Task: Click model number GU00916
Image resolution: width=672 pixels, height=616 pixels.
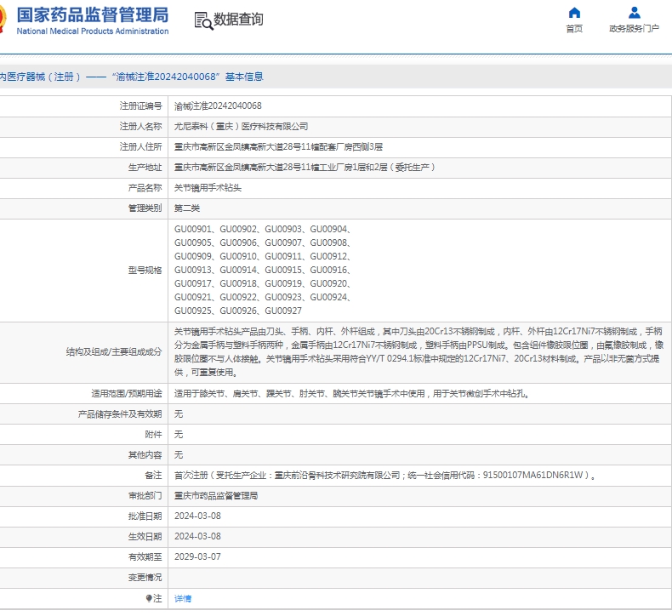Action: pyautogui.click(x=328, y=270)
